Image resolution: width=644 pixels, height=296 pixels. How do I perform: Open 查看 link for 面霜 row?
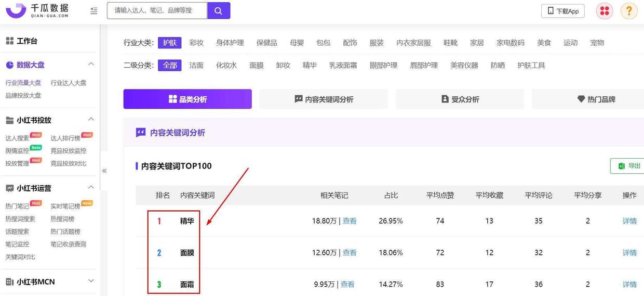tap(347, 284)
